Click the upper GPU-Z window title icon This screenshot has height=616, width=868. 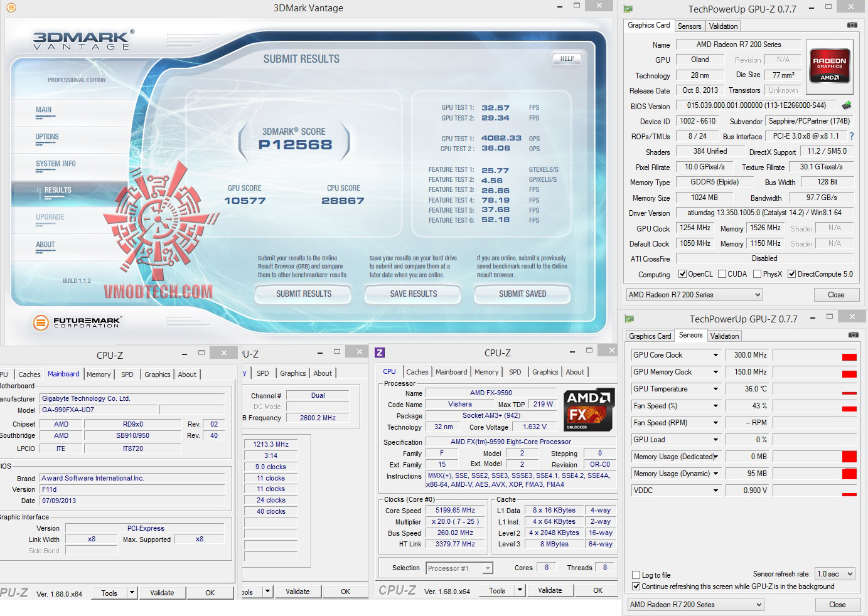pyautogui.click(x=628, y=9)
